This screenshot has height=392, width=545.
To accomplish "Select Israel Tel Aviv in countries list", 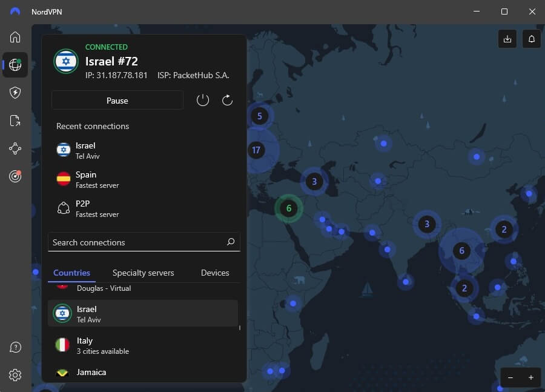I will [x=142, y=313].
